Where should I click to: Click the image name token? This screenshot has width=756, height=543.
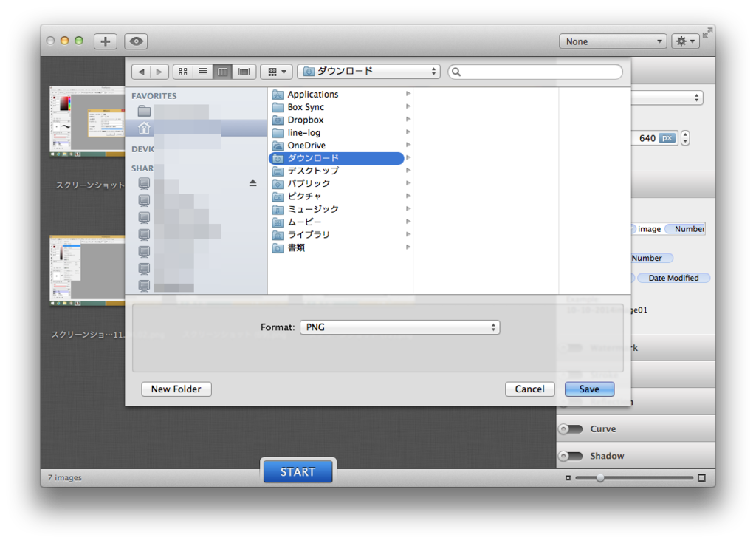tap(649, 229)
